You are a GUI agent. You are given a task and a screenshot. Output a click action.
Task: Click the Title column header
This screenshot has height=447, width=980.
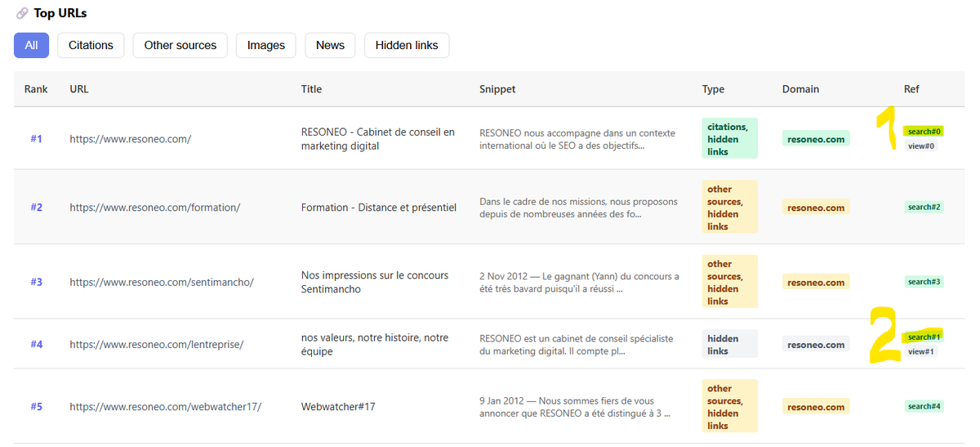(311, 89)
